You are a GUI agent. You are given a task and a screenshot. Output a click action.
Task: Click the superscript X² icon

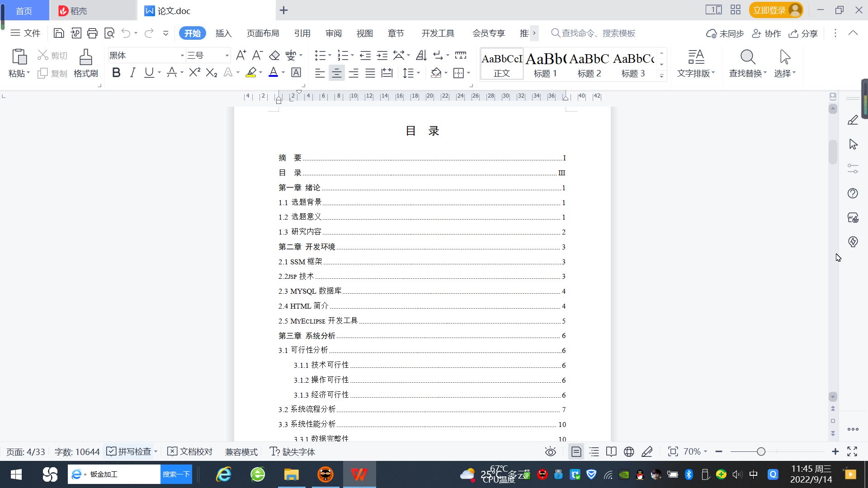click(194, 73)
